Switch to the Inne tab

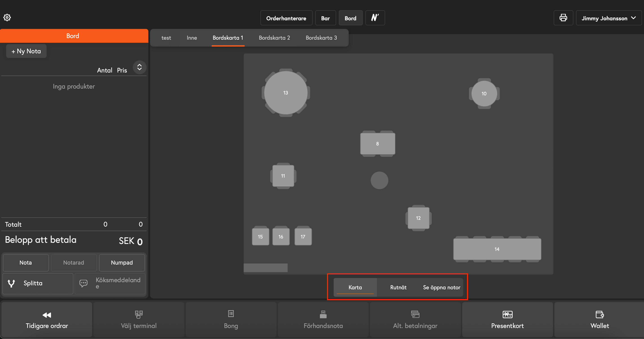click(192, 38)
